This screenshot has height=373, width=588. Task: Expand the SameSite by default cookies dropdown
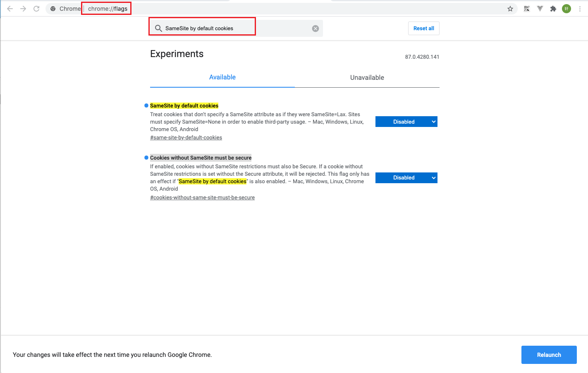[x=406, y=122]
